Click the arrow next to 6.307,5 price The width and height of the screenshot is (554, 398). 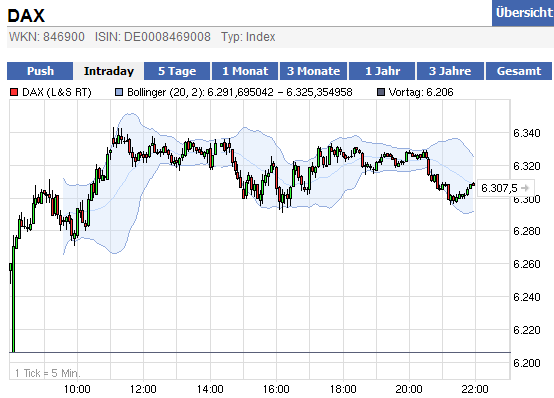pos(525,188)
